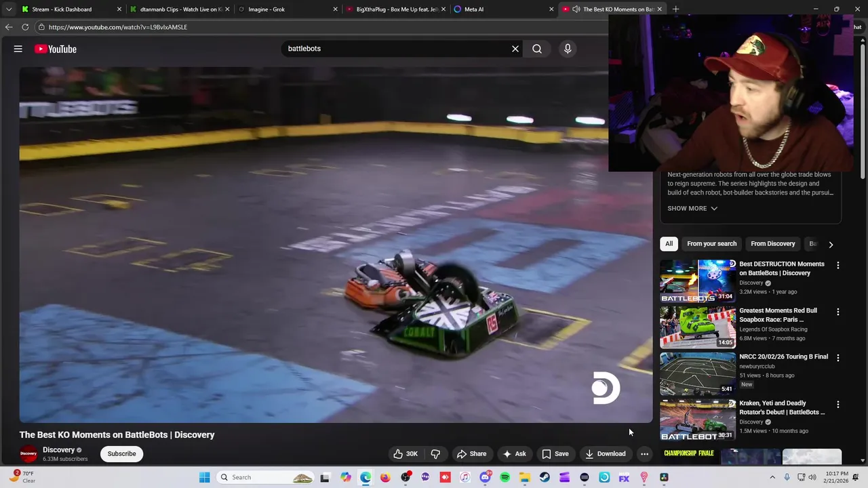This screenshot has width=868, height=488.
Task: Open the Windows Start menu
Action: [204, 477]
